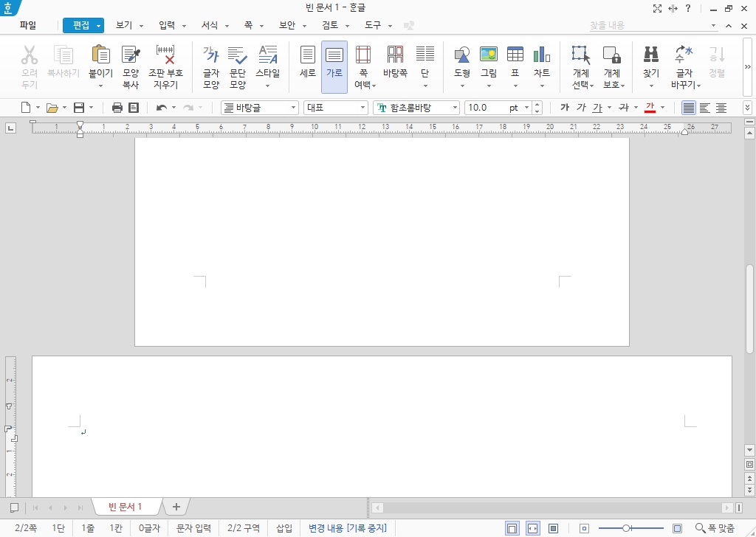
Task: Toggle bold 가 formatting
Action: (x=565, y=108)
